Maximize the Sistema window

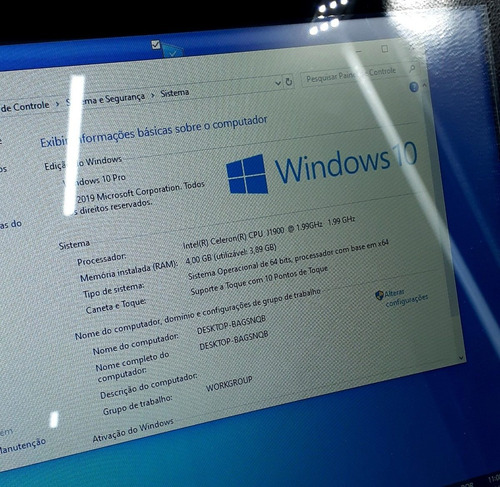click(x=385, y=49)
